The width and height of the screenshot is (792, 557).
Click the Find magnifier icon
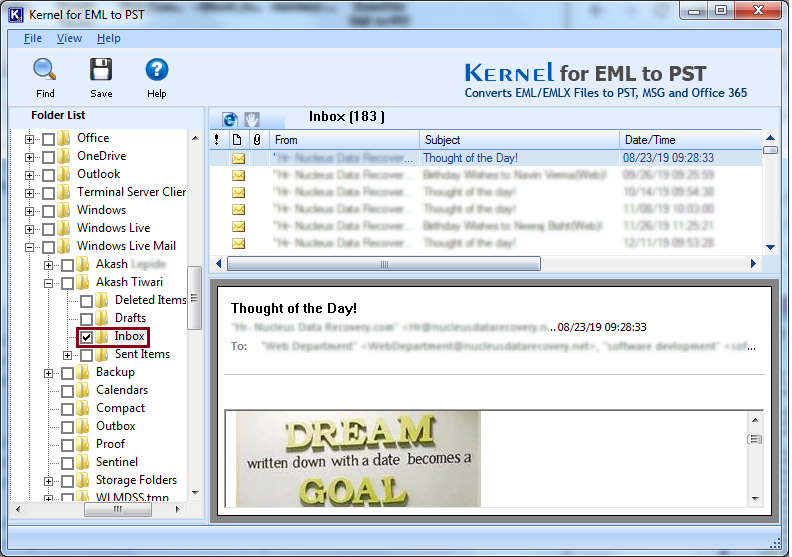point(45,70)
